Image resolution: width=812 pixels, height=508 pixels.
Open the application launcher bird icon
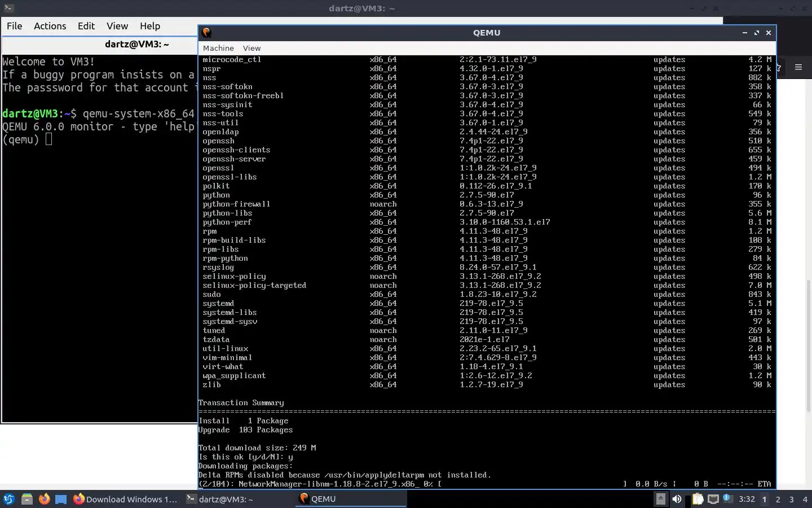click(x=9, y=499)
